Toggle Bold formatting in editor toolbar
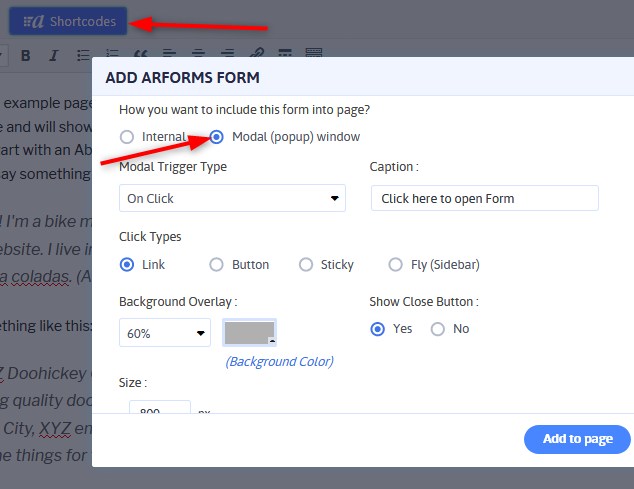Viewport: 634px width, 489px height. point(25,55)
